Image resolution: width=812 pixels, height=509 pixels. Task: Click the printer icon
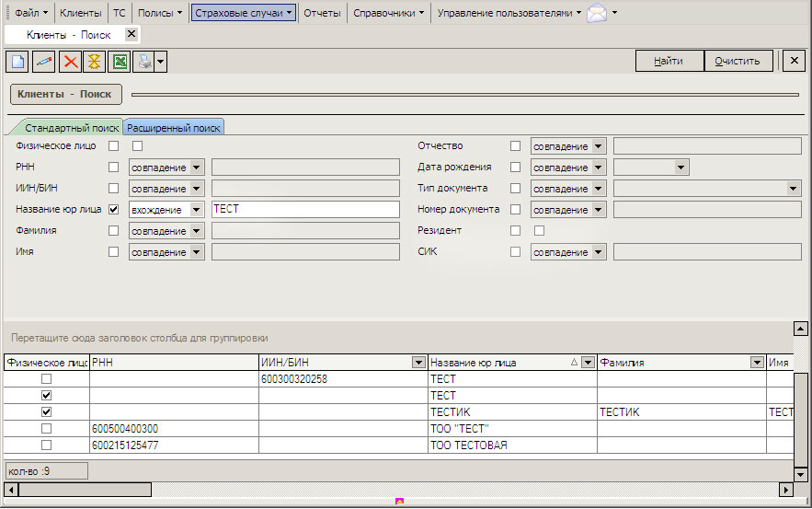pos(143,62)
